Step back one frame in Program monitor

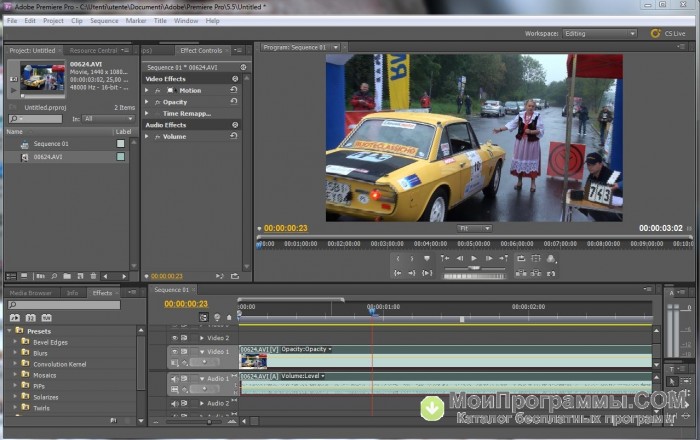tap(459, 258)
